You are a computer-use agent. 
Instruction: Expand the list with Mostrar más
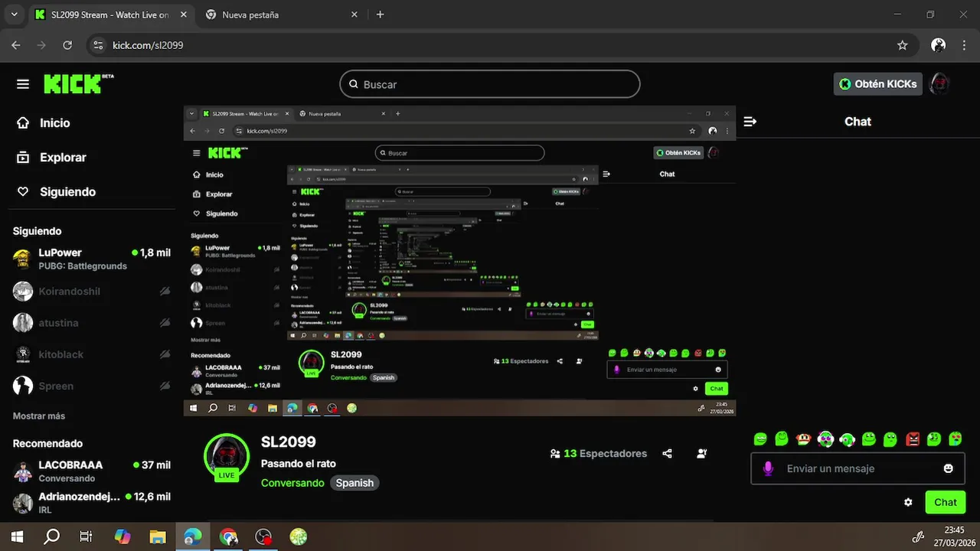point(39,416)
